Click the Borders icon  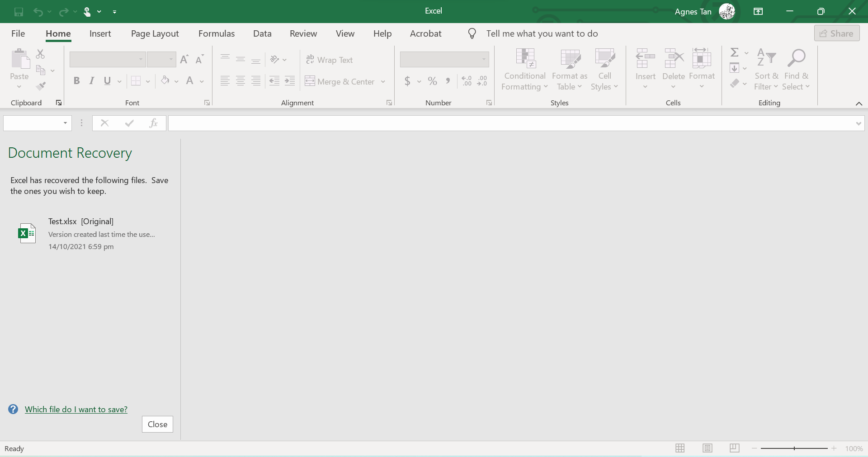coord(136,81)
